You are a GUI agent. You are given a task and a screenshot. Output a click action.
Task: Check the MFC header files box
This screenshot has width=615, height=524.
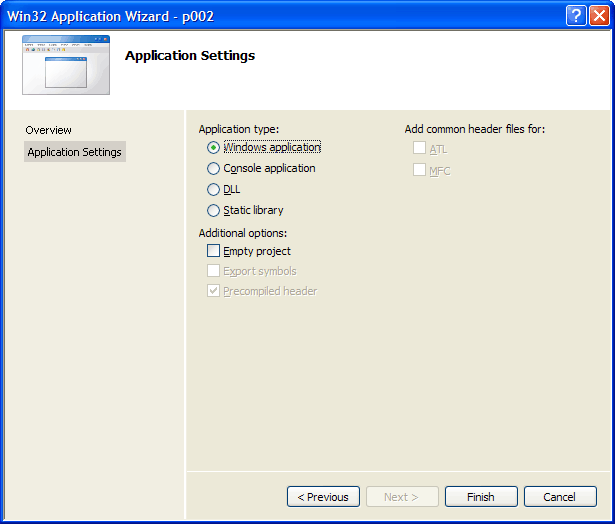tap(419, 170)
